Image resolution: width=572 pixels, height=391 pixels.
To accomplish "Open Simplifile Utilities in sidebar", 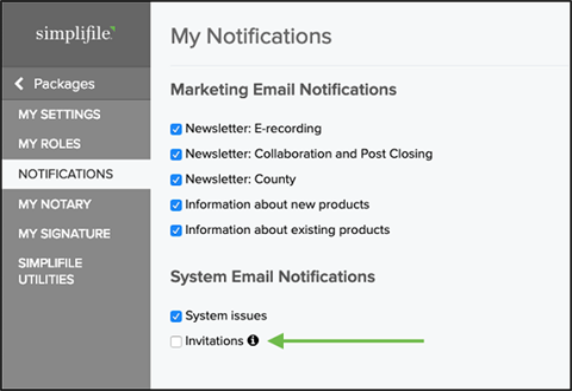I will point(76,271).
